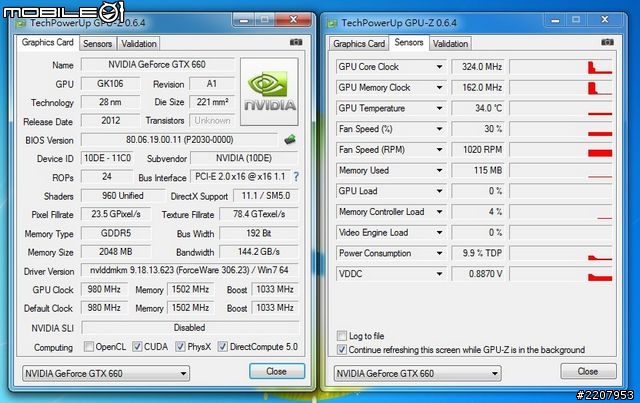Click the Fan Speed (RPM) history graph
Viewport: 640px width, 403px height.
pos(561,149)
